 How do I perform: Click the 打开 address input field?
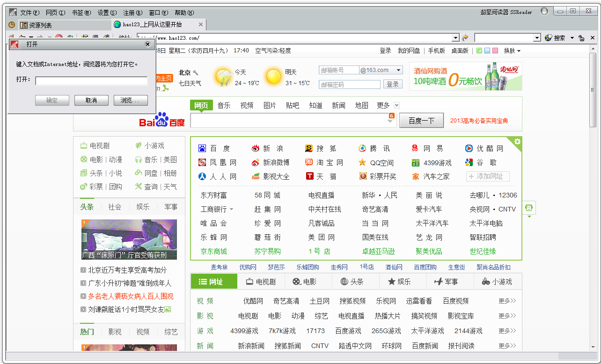click(x=91, y=81)
